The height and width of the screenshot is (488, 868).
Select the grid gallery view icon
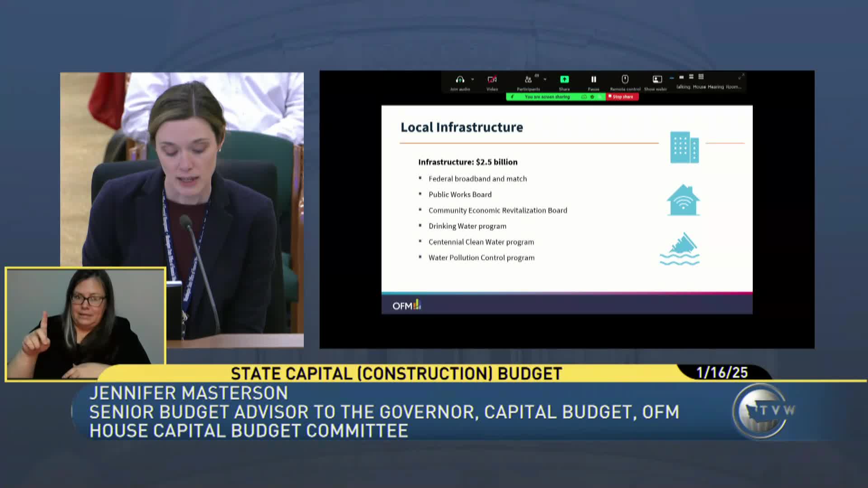(701, 77)
